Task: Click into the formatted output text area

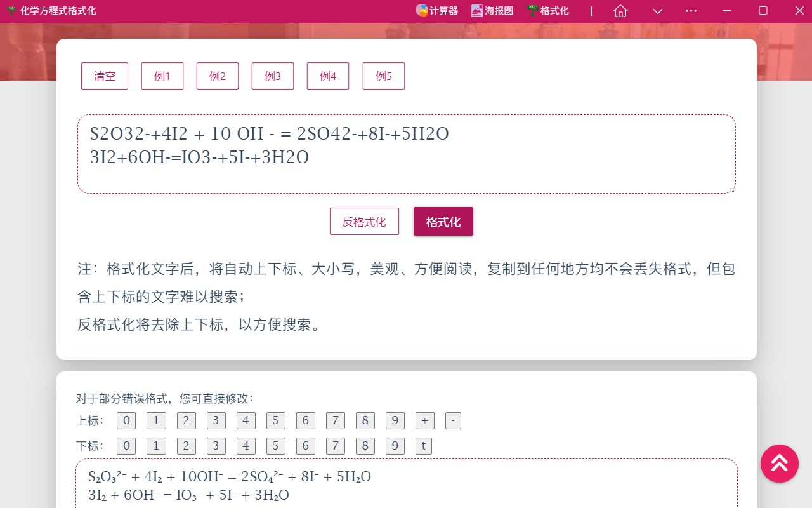Action: tap(407, 484)
